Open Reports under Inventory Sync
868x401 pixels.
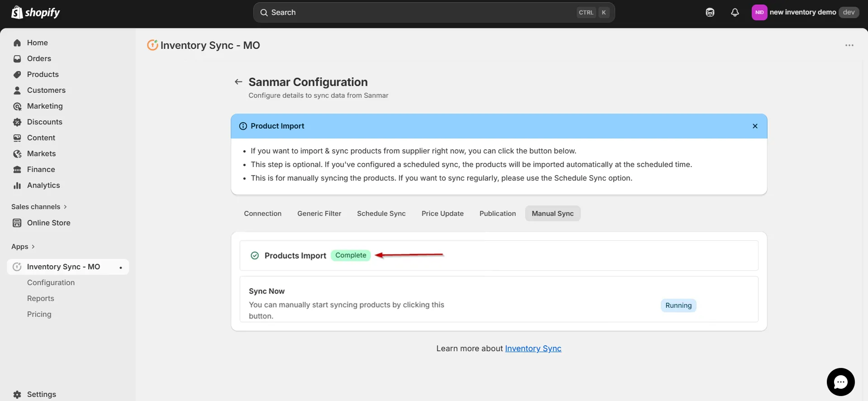click(x=41, y=299)
